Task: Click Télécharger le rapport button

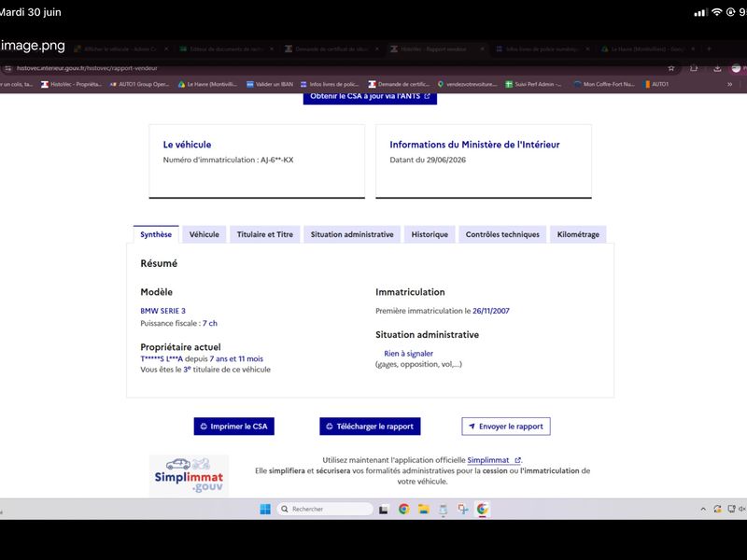Action: pos(370,427)
